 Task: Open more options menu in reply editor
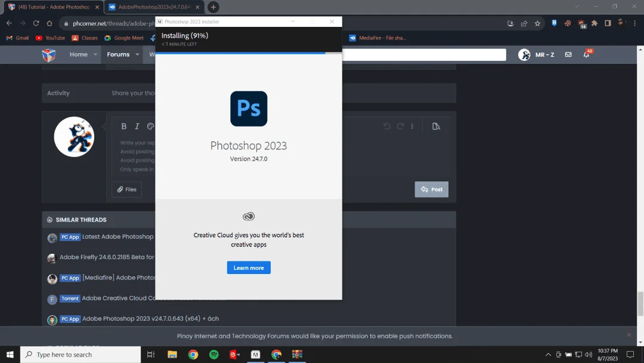click(413, 126)
